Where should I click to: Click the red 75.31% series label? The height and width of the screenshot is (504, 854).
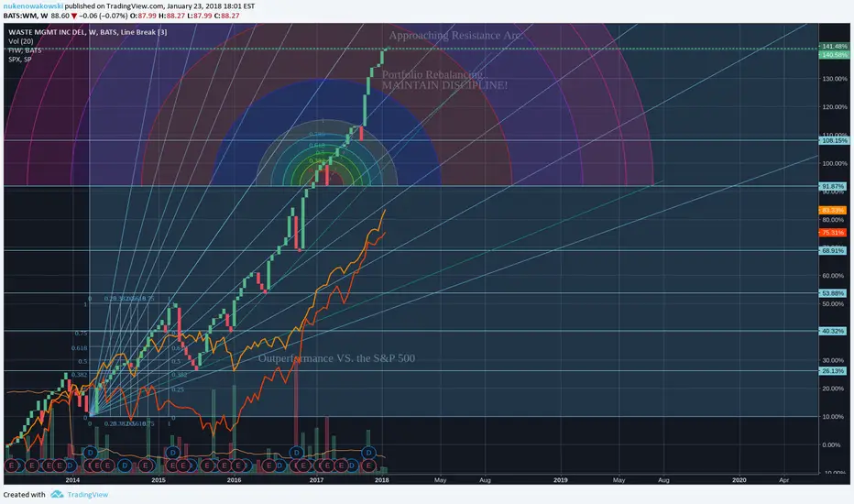click(x=833, y=233)
